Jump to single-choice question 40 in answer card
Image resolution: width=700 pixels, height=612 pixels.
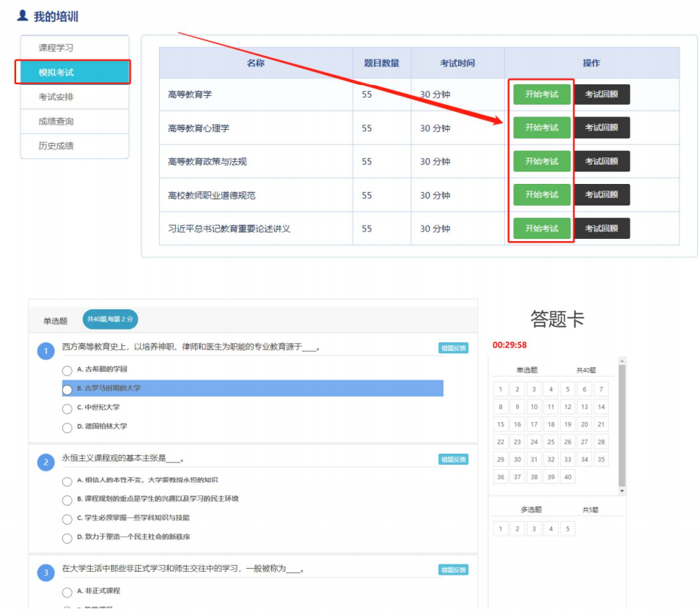[567, 477]
